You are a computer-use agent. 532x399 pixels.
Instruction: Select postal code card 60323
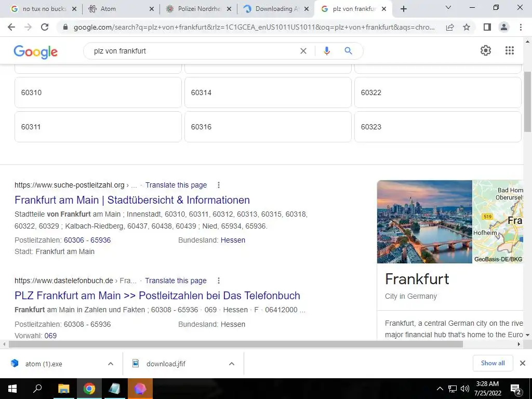(437, 127)
